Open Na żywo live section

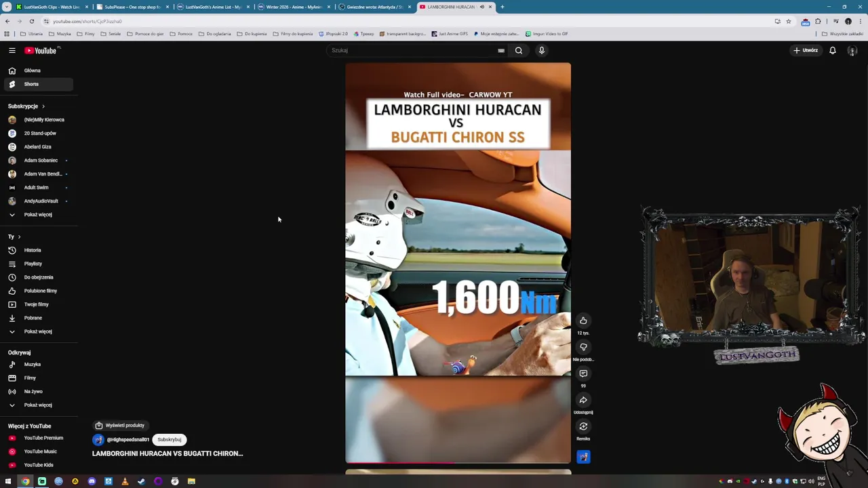(x=37, y=391)
